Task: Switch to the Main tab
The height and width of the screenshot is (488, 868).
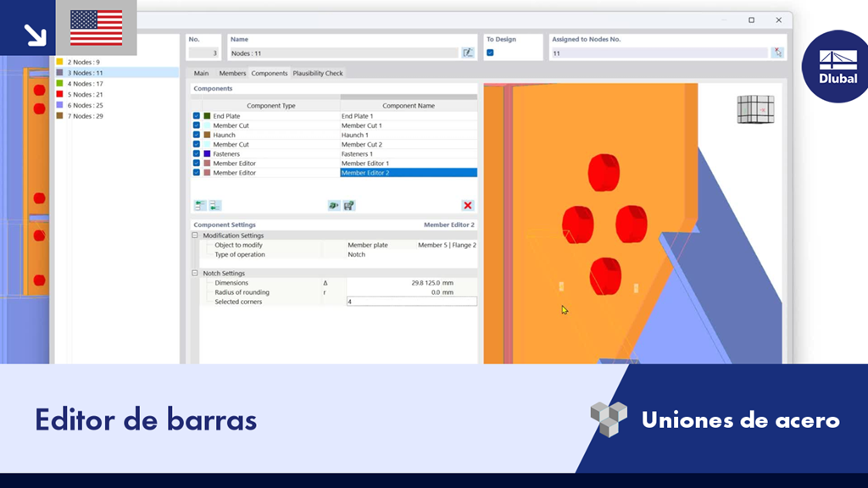Action: (x=201, y=73)
